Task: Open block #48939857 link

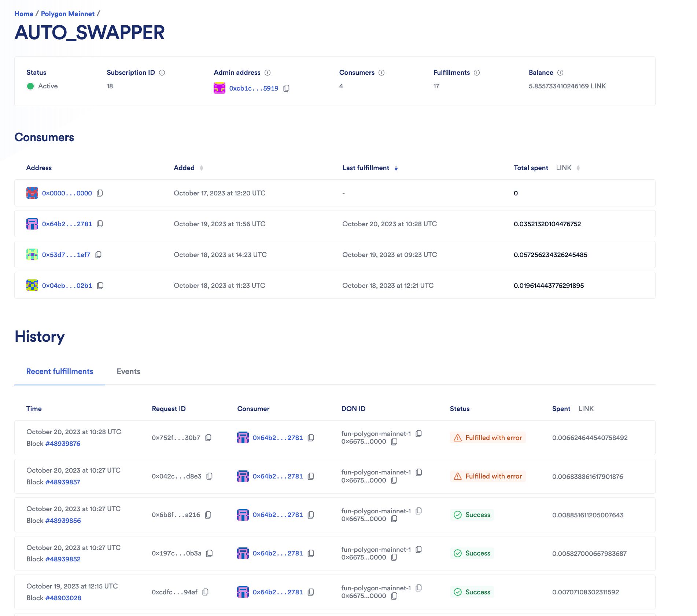Action: [x=63, y=482]
